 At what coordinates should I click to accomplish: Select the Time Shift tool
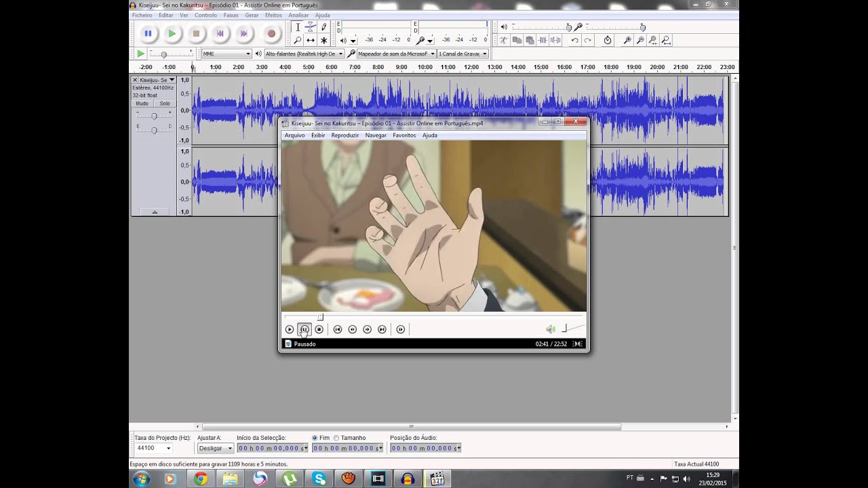click(310, 40)
